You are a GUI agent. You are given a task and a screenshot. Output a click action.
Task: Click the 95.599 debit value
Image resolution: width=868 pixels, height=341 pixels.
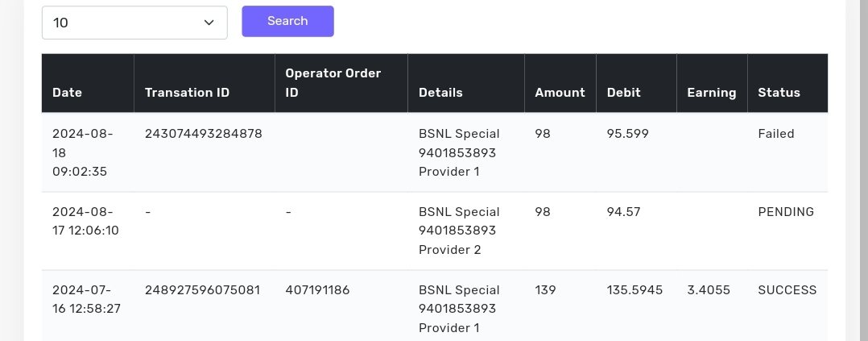coord(627,134)
